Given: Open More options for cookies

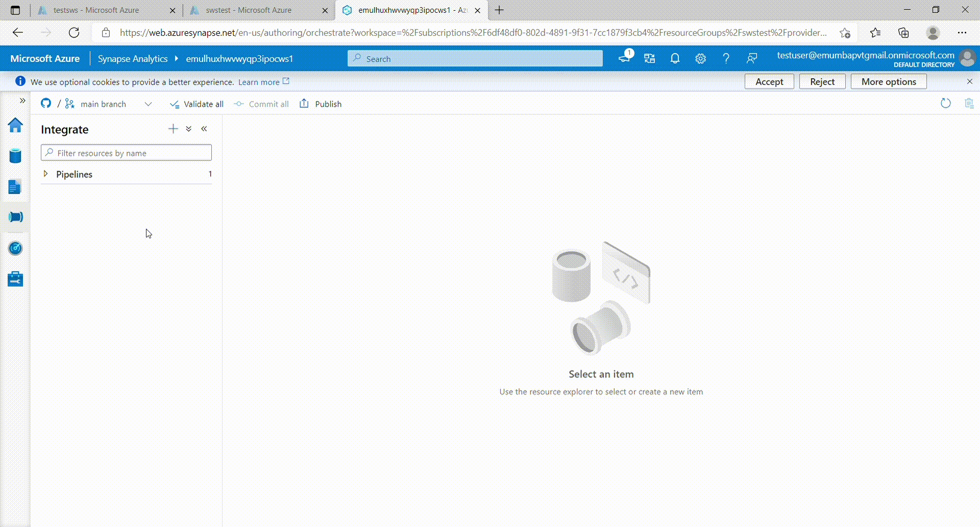Looking at the screenshot, I should pos(889,82).
